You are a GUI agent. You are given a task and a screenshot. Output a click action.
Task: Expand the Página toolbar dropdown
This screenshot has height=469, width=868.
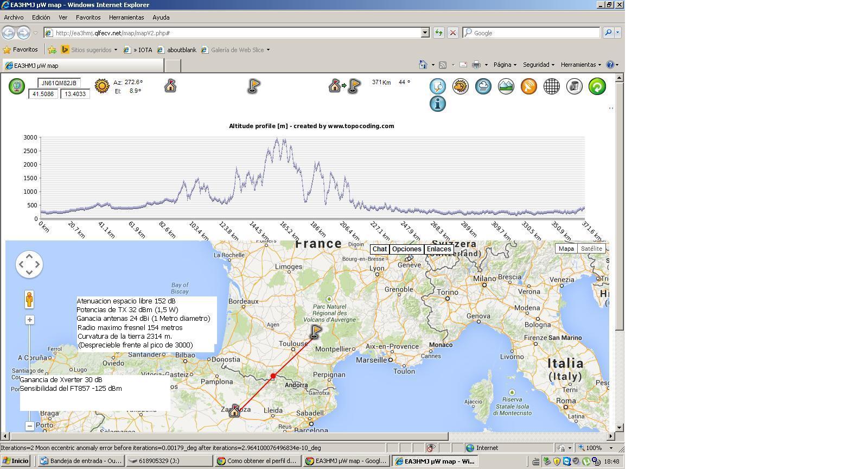[505, 65]
